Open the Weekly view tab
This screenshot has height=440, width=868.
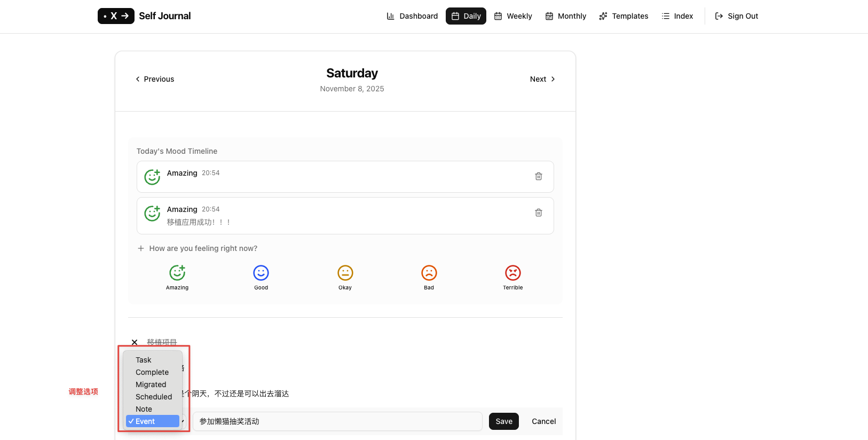tap(513, 16)
